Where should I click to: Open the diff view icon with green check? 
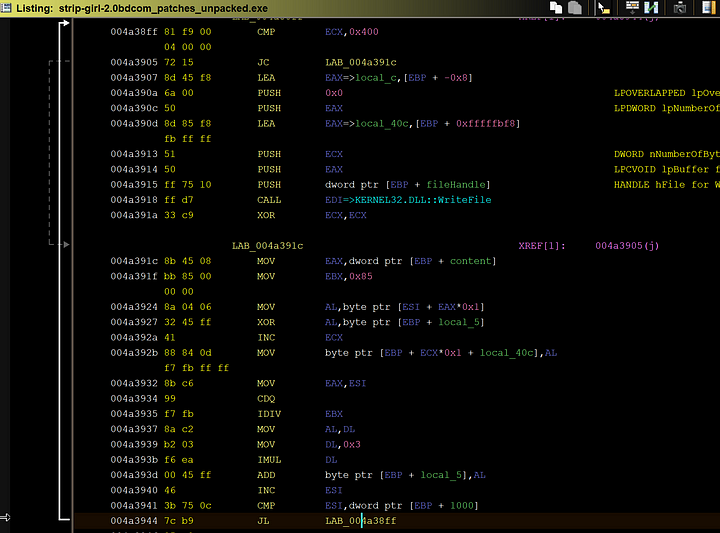(651, 7)
